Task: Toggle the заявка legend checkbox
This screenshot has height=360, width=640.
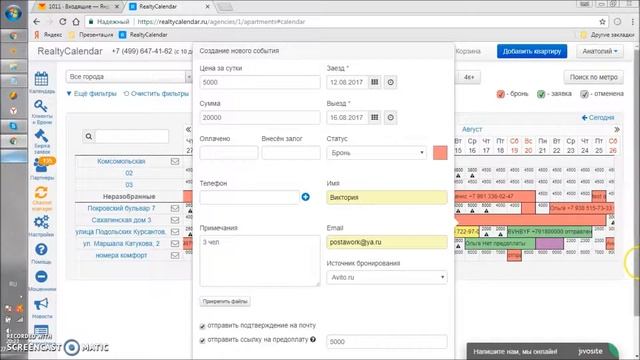Action: 541,94
